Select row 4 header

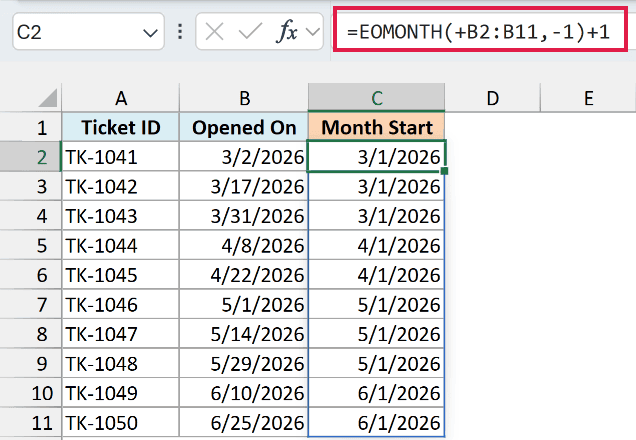(30, 216)
